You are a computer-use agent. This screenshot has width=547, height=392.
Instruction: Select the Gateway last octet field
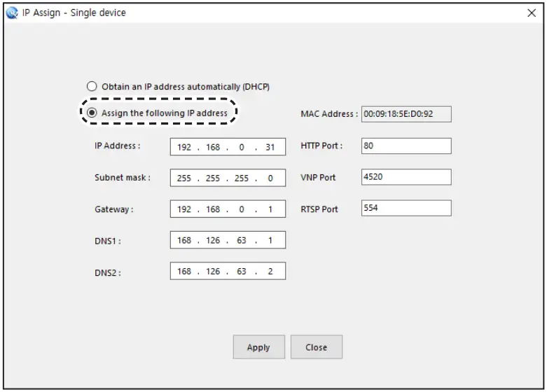pyautogui.click(x=270, y=209)
